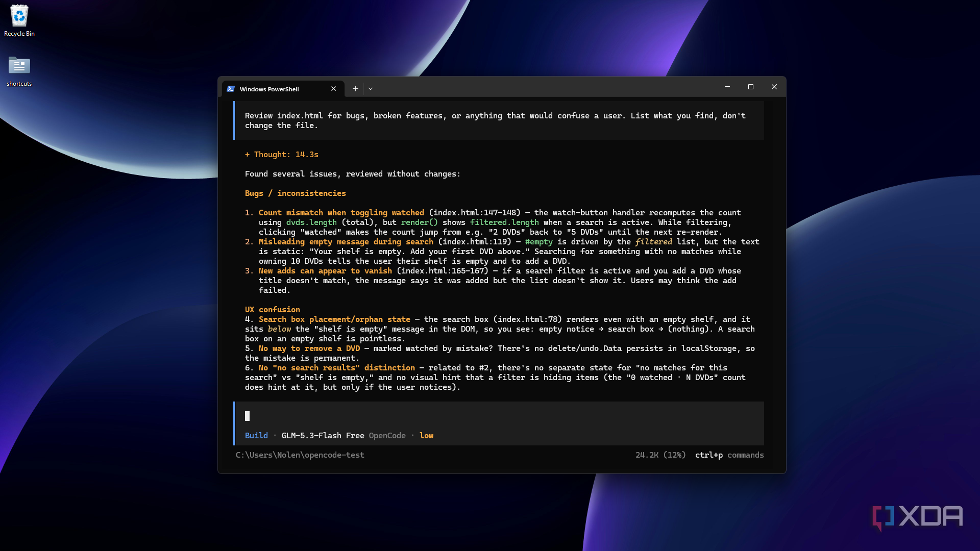
Task: Click the 'Bugs / inconsistencies' heading
Action: point(296,193)
